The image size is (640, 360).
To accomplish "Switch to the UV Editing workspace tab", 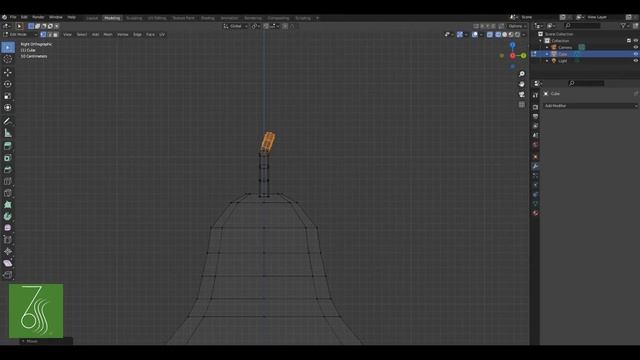I will (157, 18).
